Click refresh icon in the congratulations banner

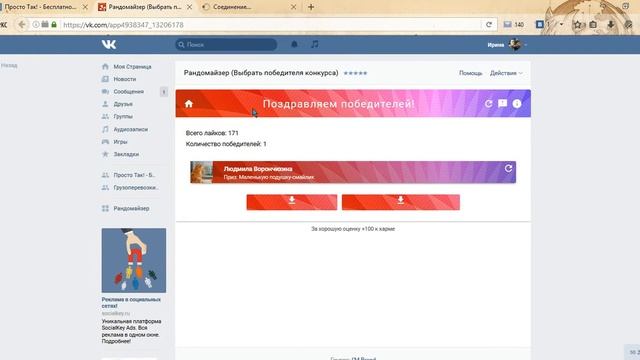[488, 104]
